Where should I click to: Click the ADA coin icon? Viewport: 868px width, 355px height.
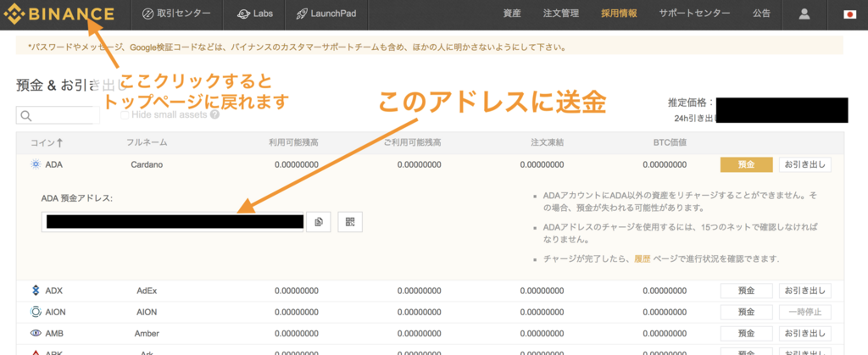(x=36, y=164)
